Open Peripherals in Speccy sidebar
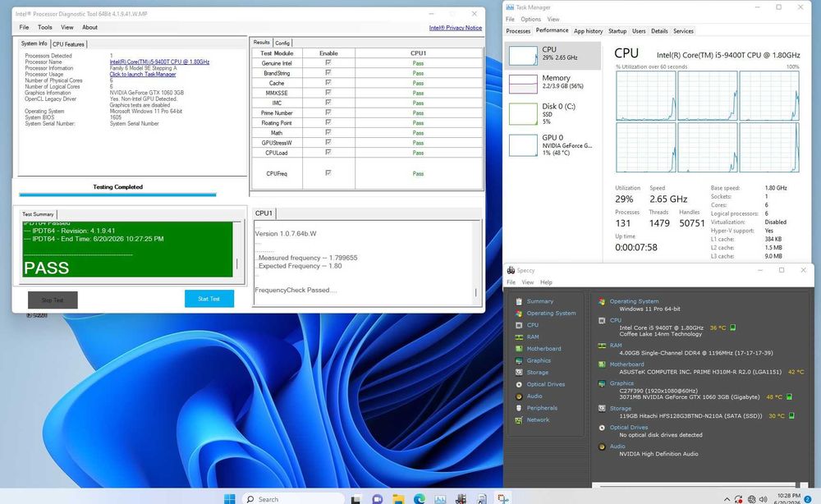This screenshot has height=504, width=821. (x=542, y=408)
